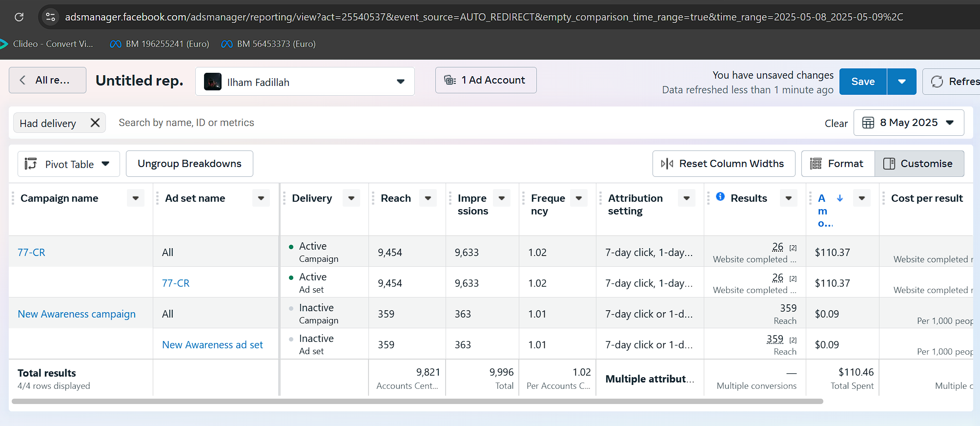The image size is (980, 426).
Task: Grab Ad set name column drag handle
Action: (x=157, y=198)
